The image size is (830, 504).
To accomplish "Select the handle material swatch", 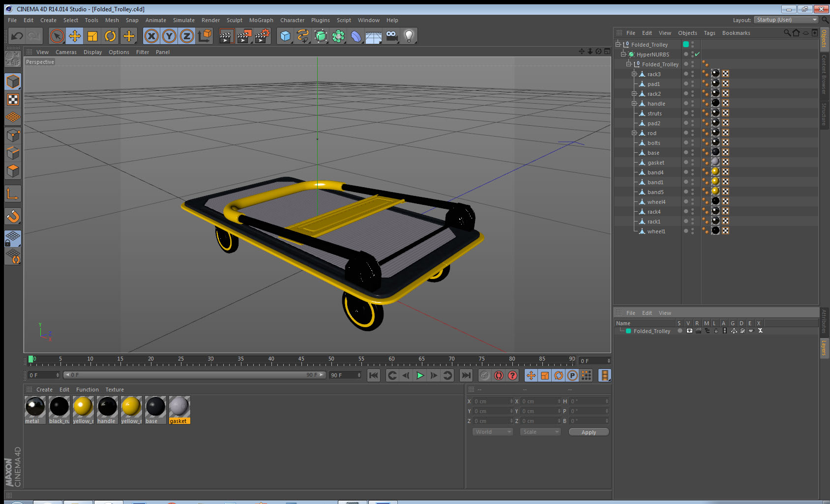I will point(107,410).
